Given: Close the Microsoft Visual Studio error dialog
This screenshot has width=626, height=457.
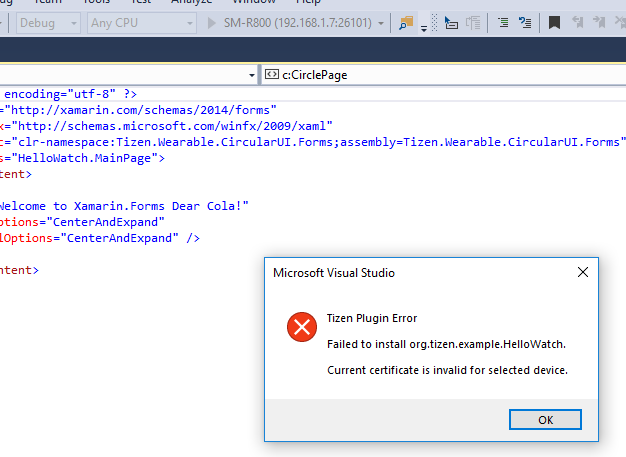Looking at the screenshot, I should 583,272.
